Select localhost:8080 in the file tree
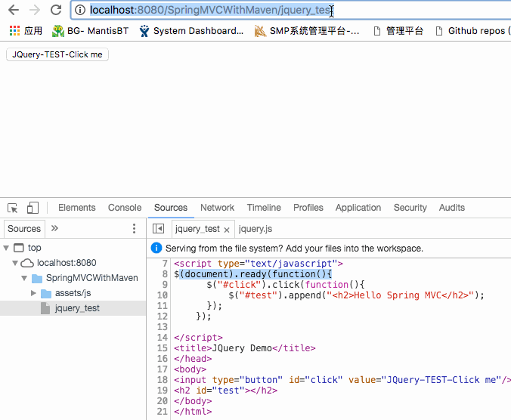 pos(67,263)
